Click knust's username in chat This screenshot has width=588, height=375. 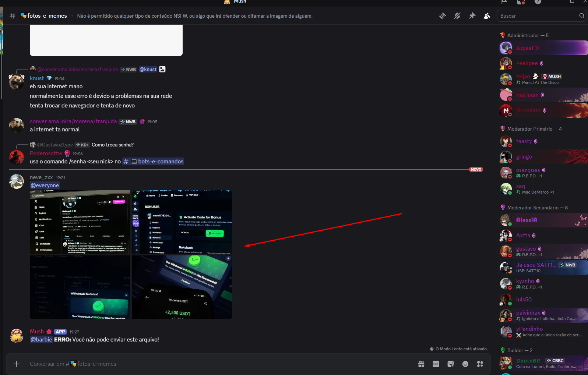coord(37,78)
